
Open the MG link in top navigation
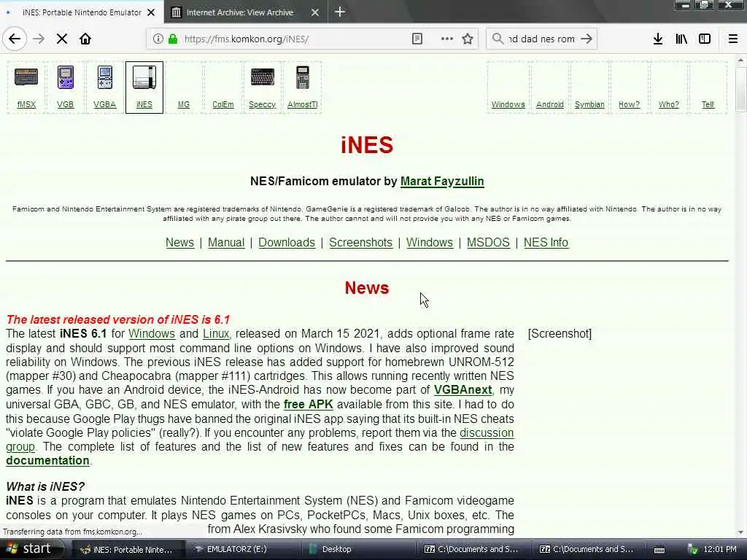[x=183, y=104]
